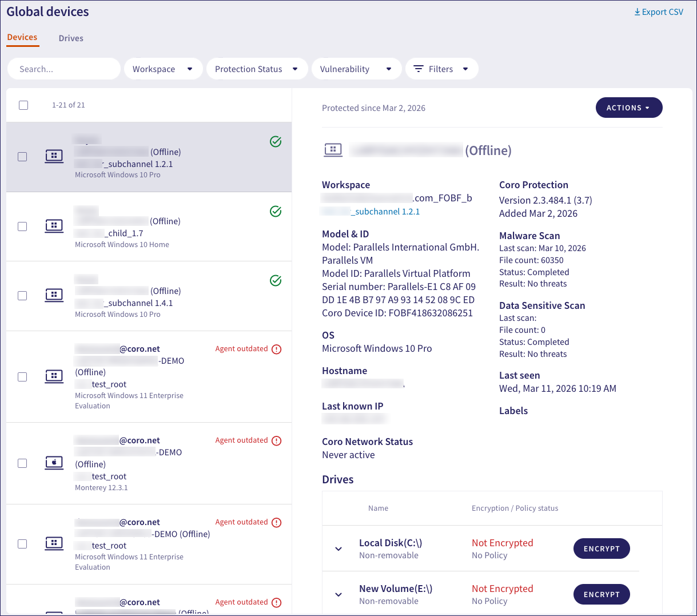Click the Windows laptop icon in device detail header
The width and height of the screenshot is (697, 616).
tap(333, 150)
